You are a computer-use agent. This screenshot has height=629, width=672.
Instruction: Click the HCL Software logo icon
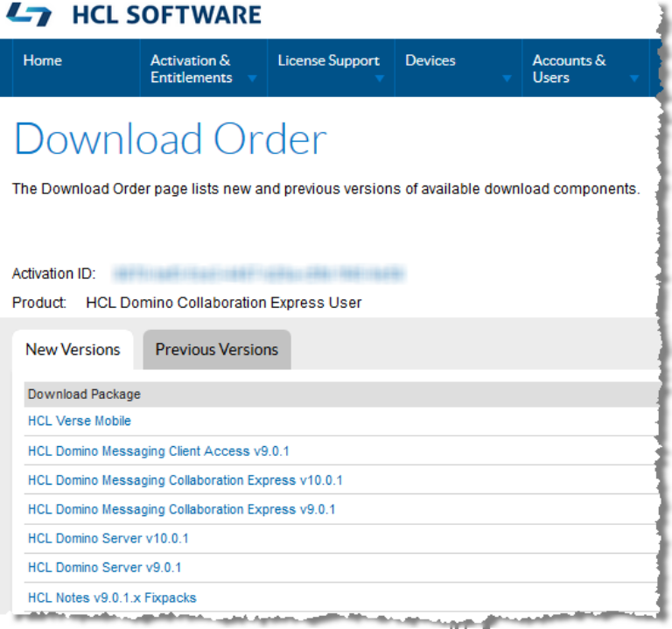coord(29,15)
